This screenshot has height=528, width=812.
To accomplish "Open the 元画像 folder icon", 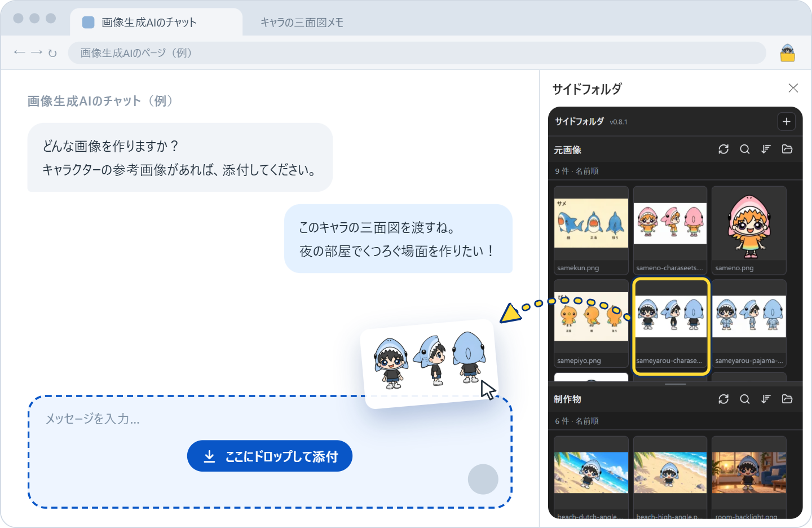I will click(x=787, y=149).
